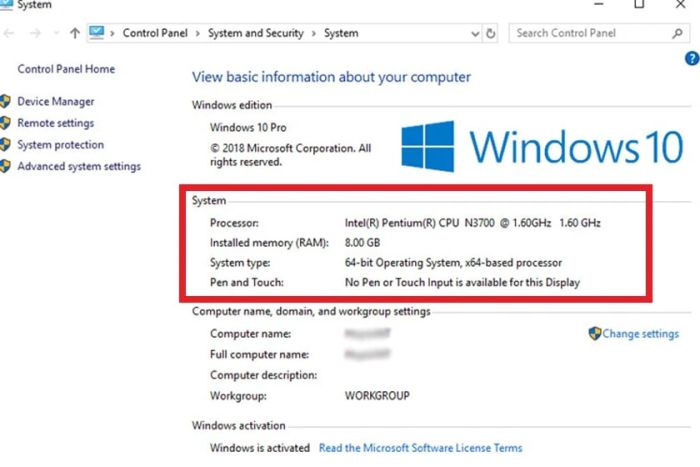
Task: Click the refresh button in address bar
Action: tap(491, 33)
